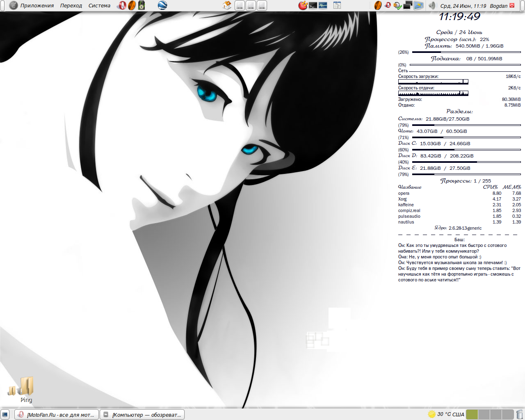Screen dimensions: 525x420
Task: Launch the Terminal icon
Action: pyautogui.click(x=313, y=5)
